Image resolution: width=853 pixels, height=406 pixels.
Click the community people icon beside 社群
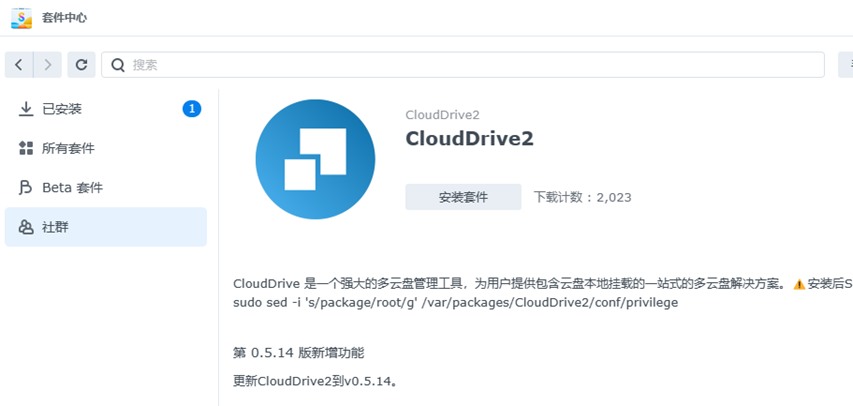point(26,227)
